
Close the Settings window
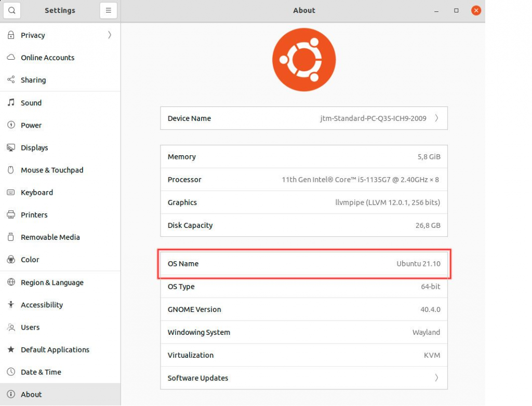click(476, 10)
